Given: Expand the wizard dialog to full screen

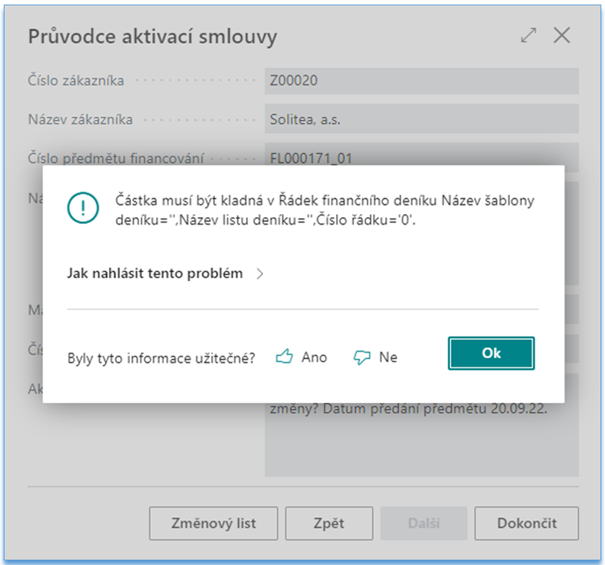Looking at the screenshot, I should click(529, 36).
